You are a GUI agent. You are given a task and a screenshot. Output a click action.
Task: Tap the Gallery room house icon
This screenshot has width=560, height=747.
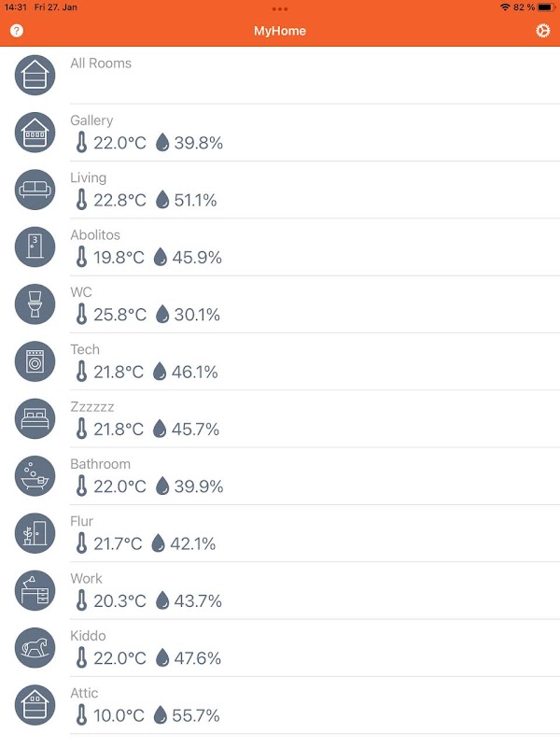click(x=35, y=133)
